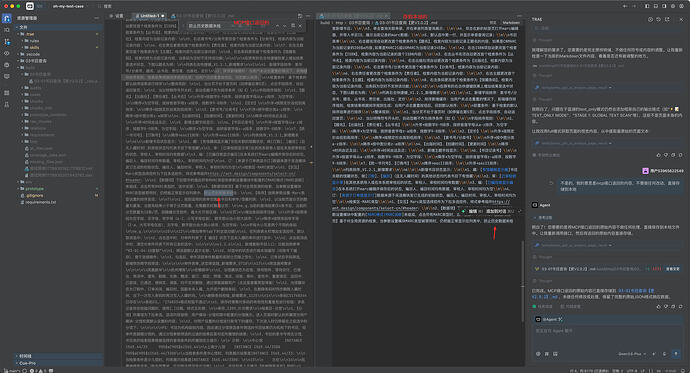Click the send button in the chat input
This screenshot has height=373, width=690.
coord(676,354)
